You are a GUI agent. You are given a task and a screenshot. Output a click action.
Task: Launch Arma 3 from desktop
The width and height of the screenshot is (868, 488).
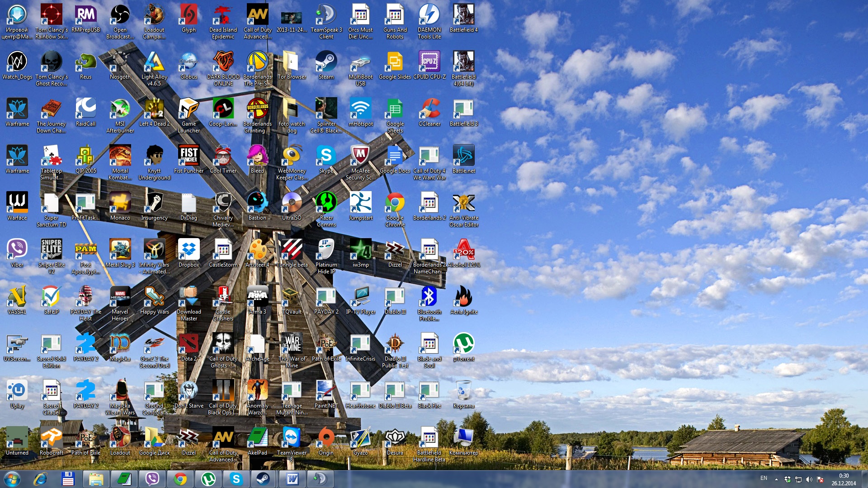click(257, 300)
